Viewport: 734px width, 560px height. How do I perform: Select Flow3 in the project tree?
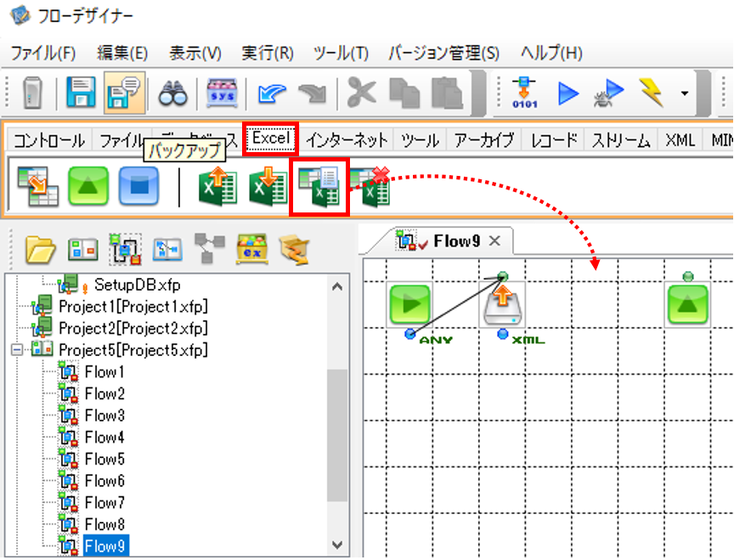104,416
